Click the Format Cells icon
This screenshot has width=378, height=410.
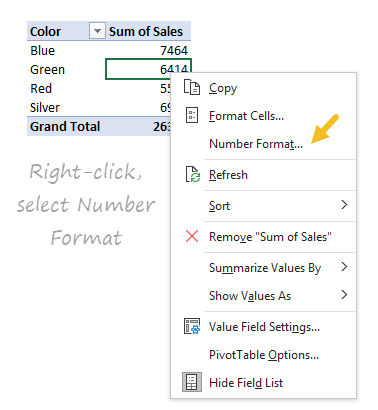192,115
